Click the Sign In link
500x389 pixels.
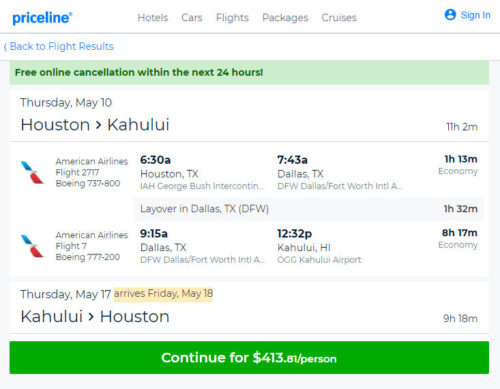pos(475,15)
